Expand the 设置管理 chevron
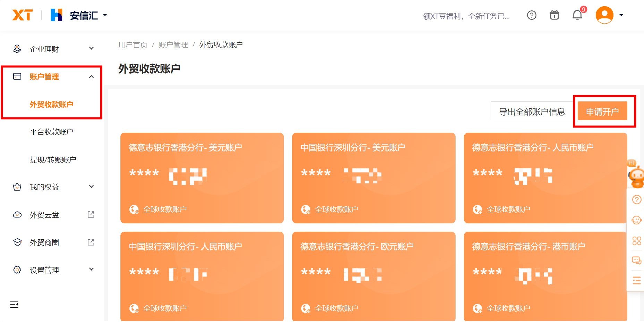Screen dimensions: 644x322 pyautogui.click(x=91, y=269)
